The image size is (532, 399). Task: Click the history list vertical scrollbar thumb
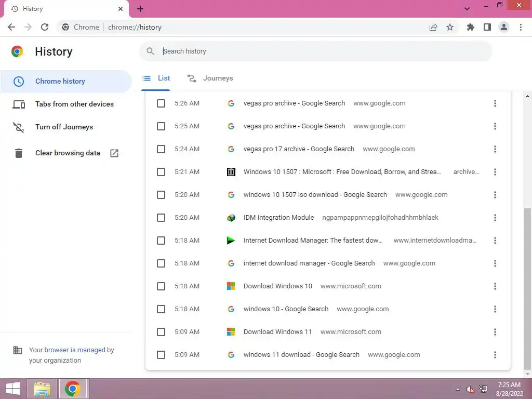coord(527,288)
